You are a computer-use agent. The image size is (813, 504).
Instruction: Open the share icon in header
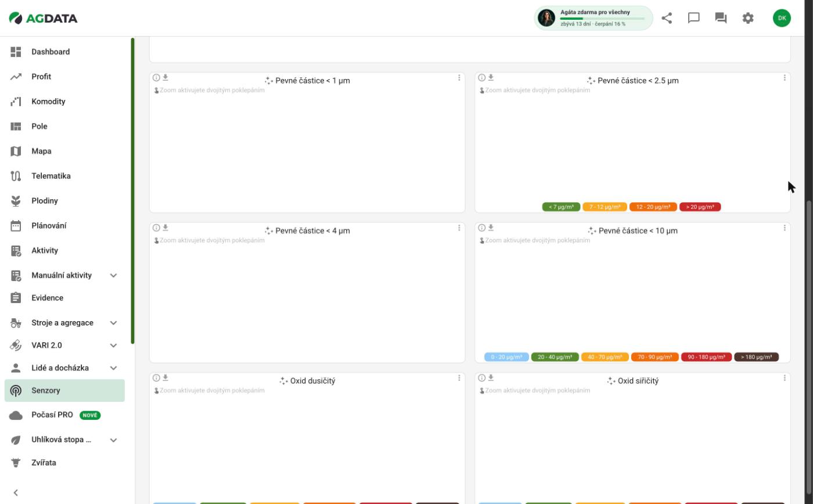(667, 18)
